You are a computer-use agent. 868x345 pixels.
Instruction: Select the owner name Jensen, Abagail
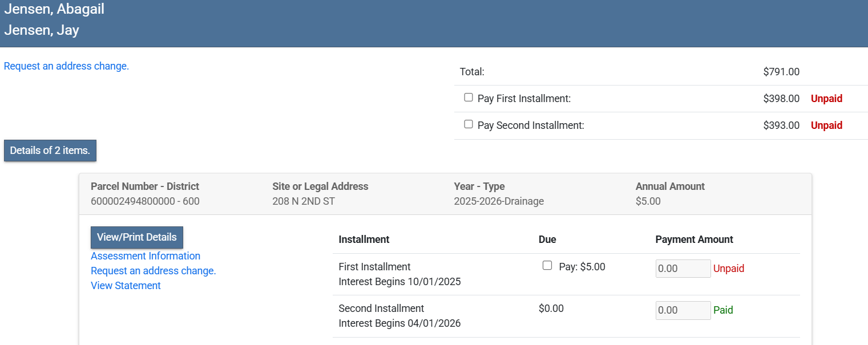pyautogui.click(x=54, y=9)
